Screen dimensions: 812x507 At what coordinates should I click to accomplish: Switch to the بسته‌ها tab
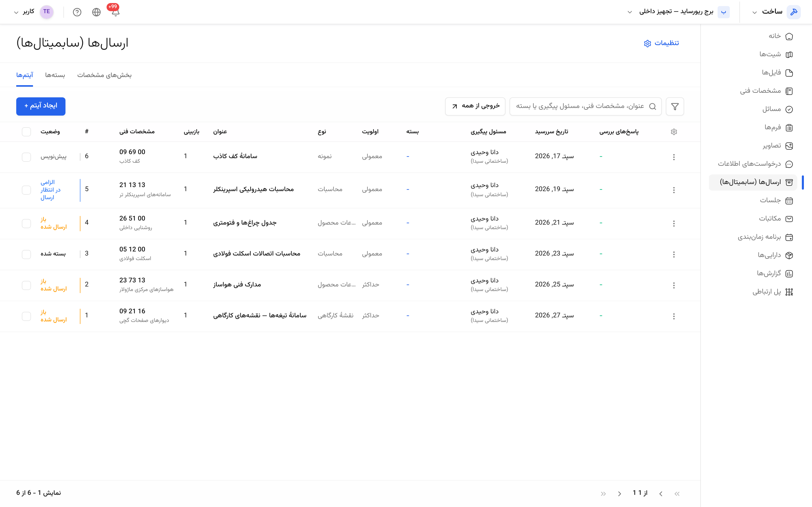click(x=55, y=75)
